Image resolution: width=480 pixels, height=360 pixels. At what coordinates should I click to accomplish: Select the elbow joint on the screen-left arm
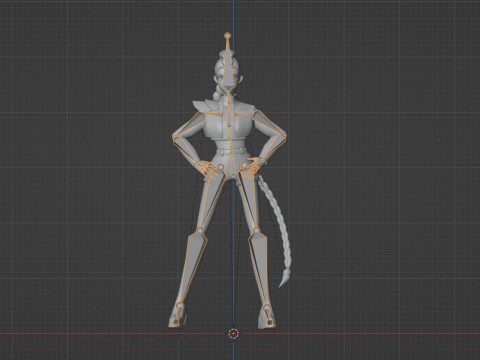(174, 138)
